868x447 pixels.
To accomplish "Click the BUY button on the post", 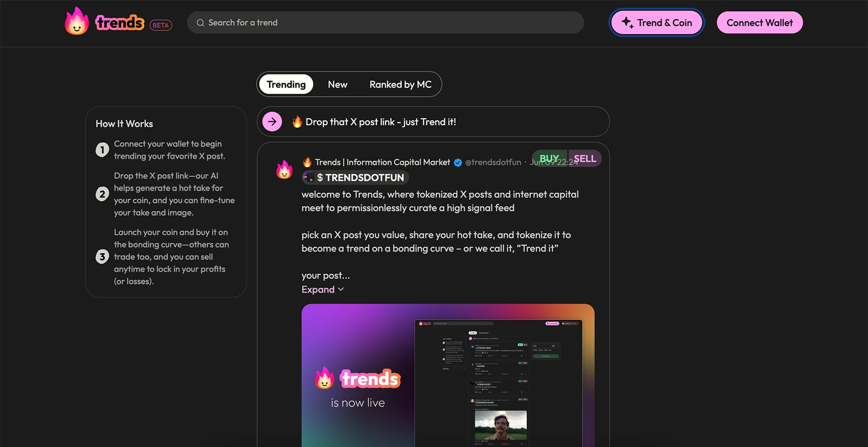I will (x=549, y=159).
